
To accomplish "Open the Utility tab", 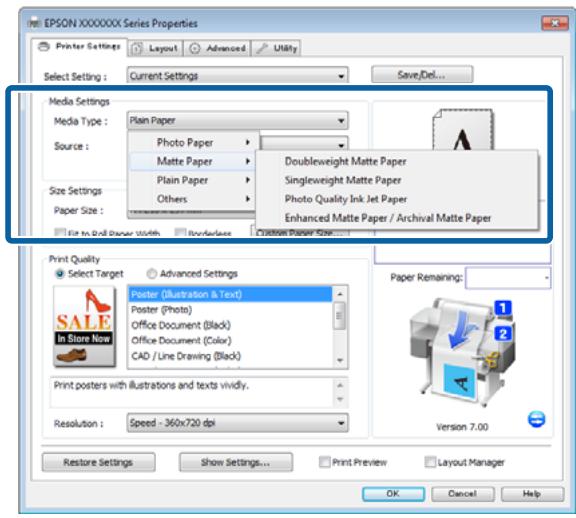I will coord(276,48).
